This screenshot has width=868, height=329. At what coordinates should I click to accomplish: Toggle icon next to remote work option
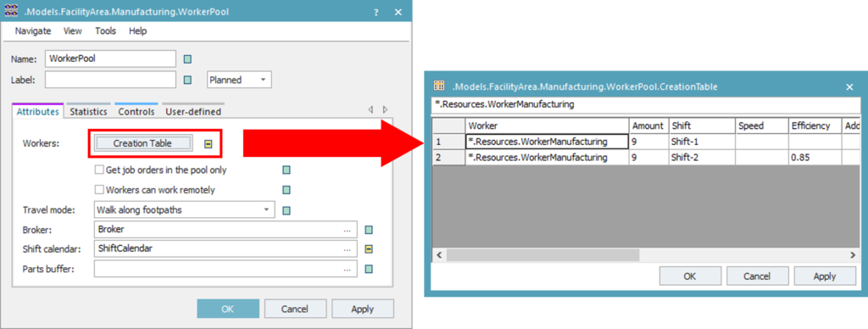287,190
